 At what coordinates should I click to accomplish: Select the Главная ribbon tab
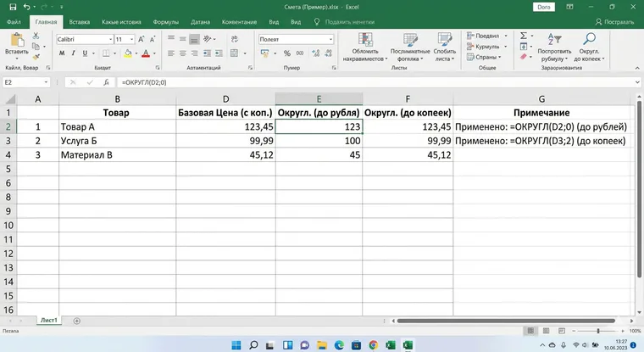[46, 22]
